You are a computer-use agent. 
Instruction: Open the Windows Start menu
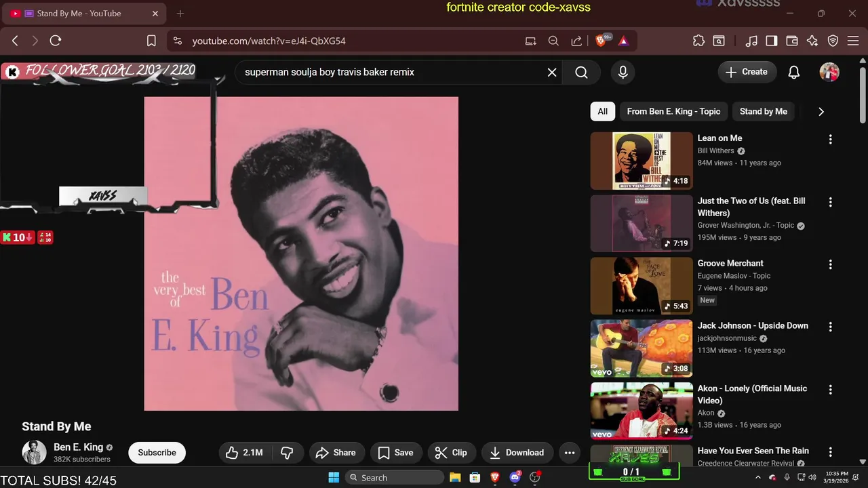point(334,478)
